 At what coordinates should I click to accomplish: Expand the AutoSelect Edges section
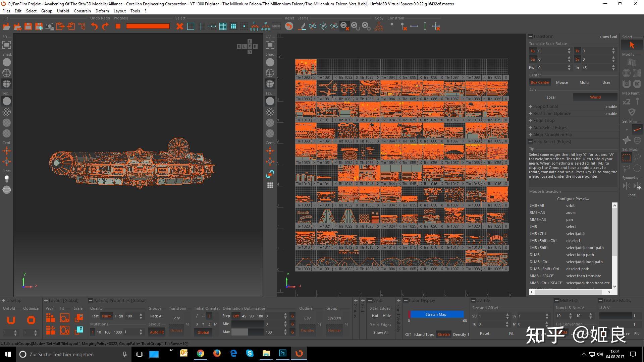point(530,128)
